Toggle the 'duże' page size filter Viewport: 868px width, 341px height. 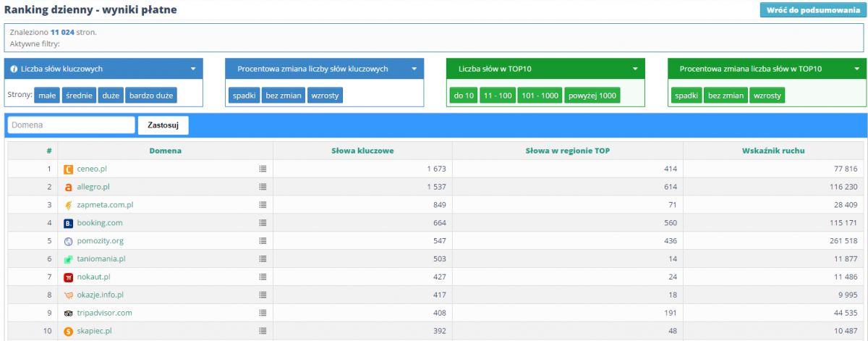(x=111, y=96)
